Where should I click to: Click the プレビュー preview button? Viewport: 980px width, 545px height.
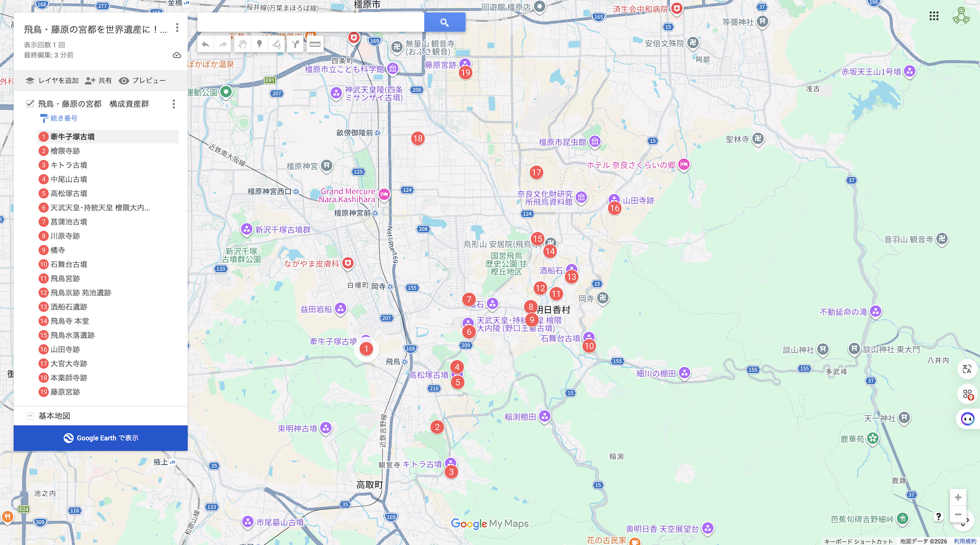click(142, 81)
